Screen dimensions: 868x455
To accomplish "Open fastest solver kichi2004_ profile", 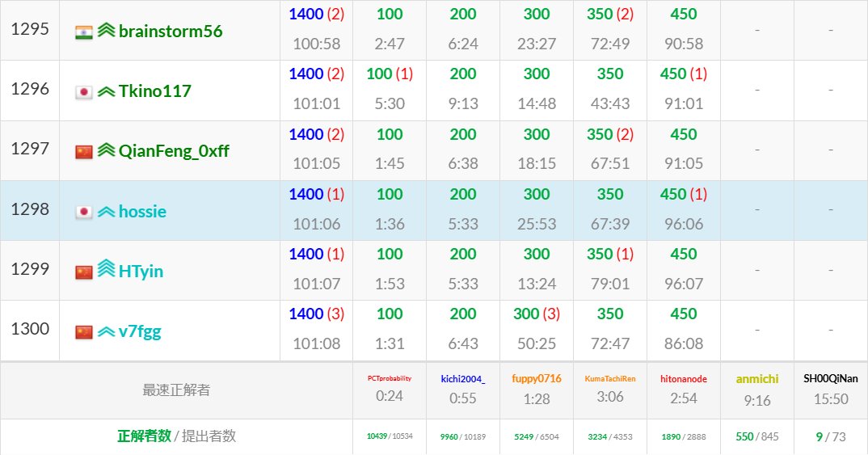I will pyautogui.click(x=463, y=379).
